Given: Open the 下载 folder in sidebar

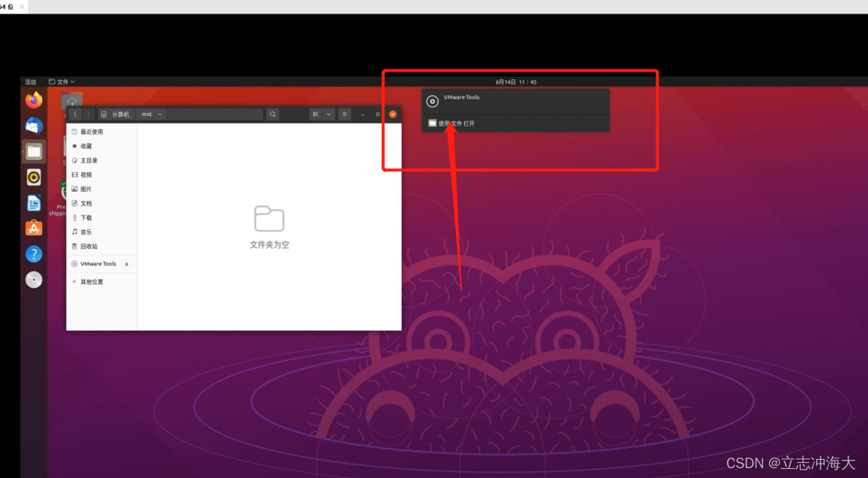Looking at the screenshot, I should point(102,218).
